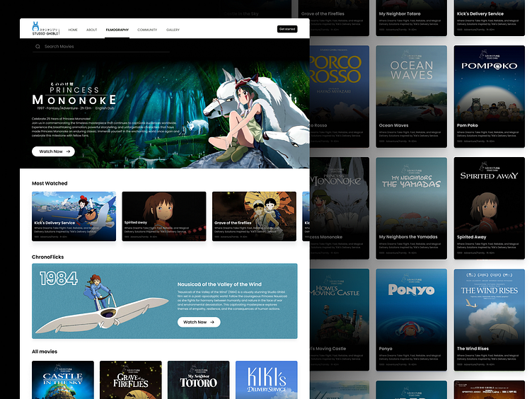Open the Ocean Waves movie card
532x399 pixels.
[411, 97]
